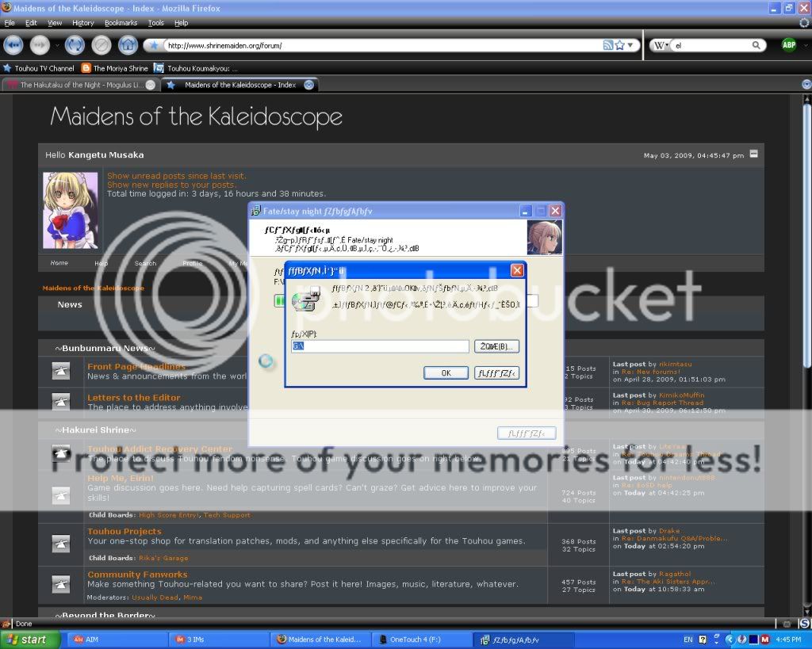Click the Firefox back navigation button
Viewport: 812px width, 649px height.
click(x=14, y=45)
